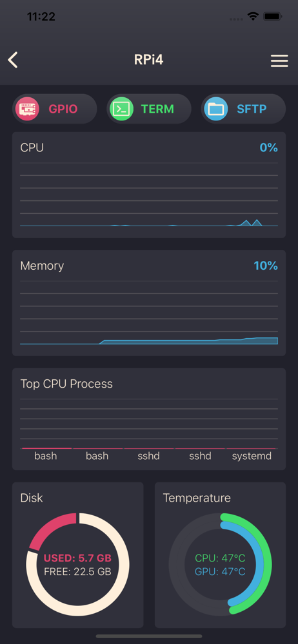Tap the FREE: 22.5 GB text

click(x=77, y=572)
